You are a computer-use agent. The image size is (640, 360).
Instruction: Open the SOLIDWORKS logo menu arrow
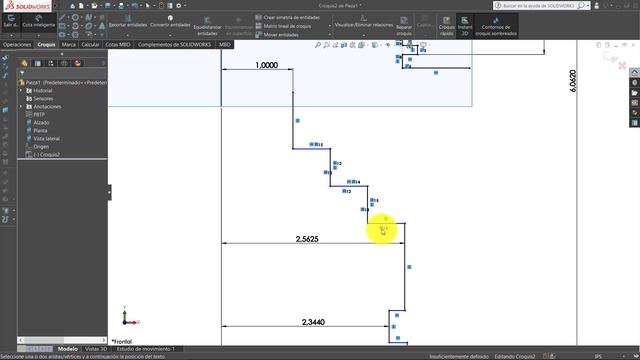[x=55, y=6]
